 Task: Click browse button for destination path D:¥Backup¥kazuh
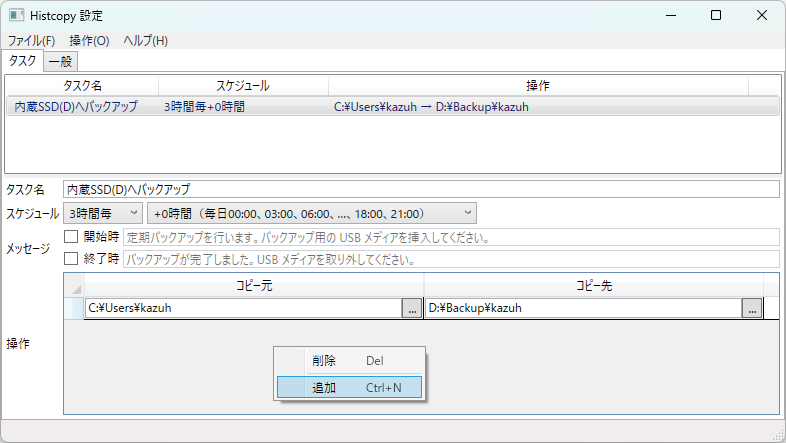752,309
